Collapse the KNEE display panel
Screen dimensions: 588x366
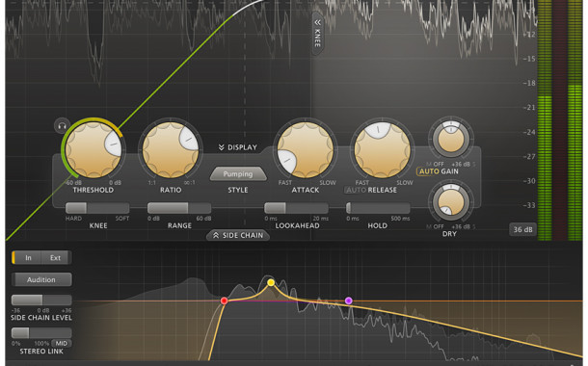tap(318, 34)
